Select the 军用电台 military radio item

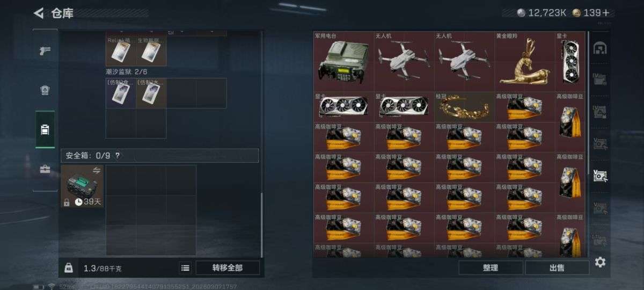point(343,61)
